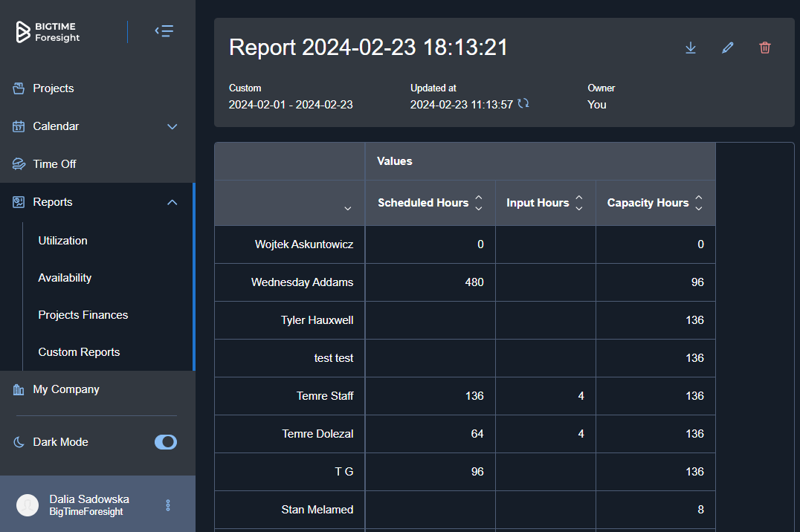Collapse the sidebar with the arrow

click(164, 31)
